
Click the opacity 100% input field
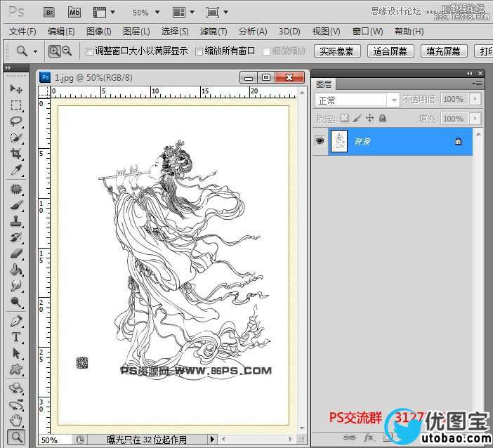(454, 99)
